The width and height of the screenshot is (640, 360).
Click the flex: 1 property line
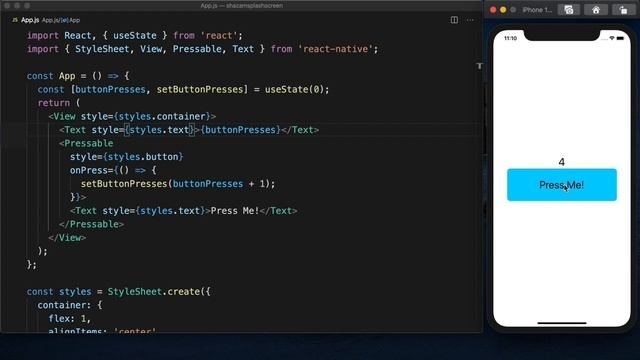tap(69, 318)
